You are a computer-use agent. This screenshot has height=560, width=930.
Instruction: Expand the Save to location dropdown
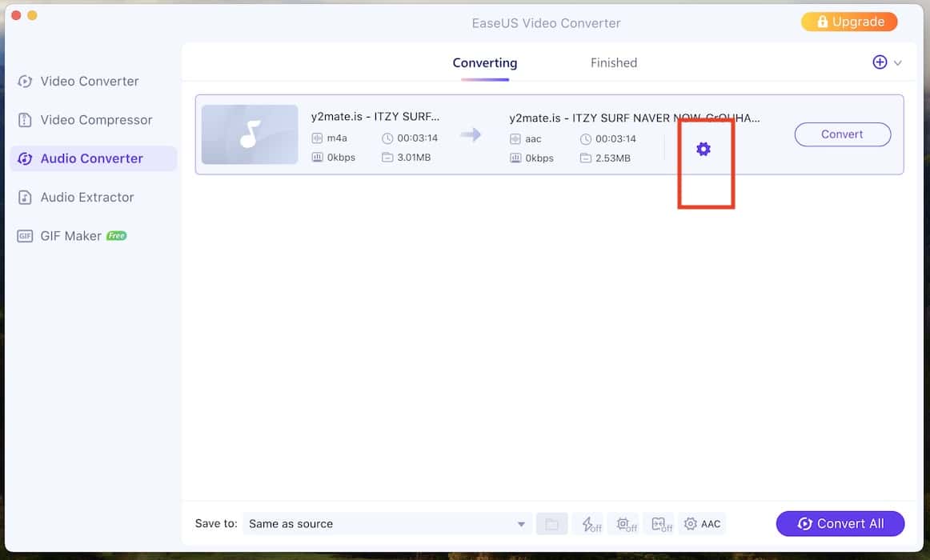(x=521, y=524)
